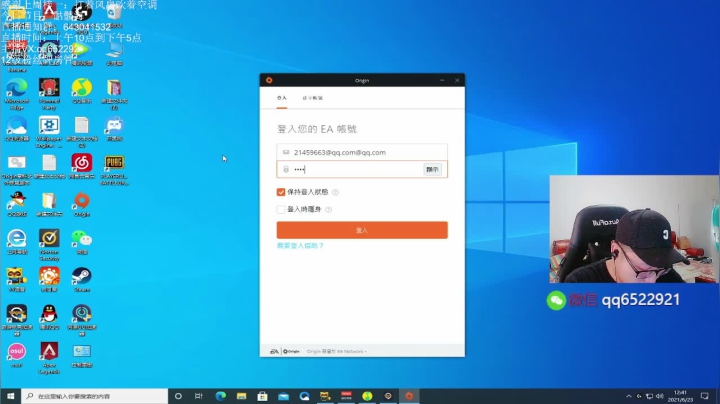Toggle the keep me signed in checkbox
Screen dimensions: 720x404
(281, 192)
